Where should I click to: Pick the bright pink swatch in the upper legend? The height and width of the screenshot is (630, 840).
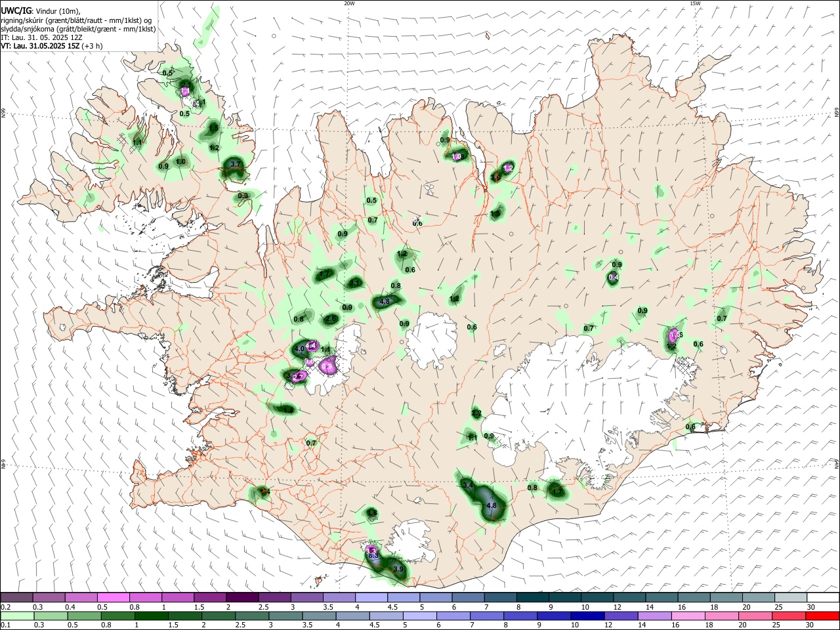pyautogui.click(x=113, y=597)
